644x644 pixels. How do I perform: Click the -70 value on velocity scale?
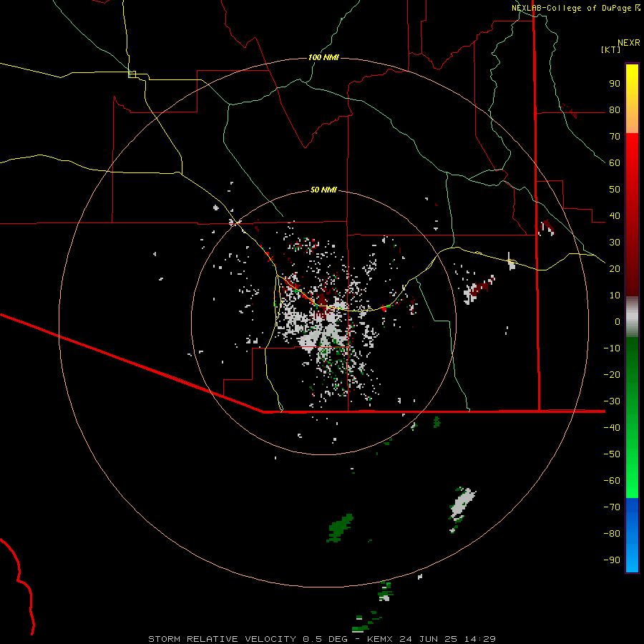tap(612, 507)
